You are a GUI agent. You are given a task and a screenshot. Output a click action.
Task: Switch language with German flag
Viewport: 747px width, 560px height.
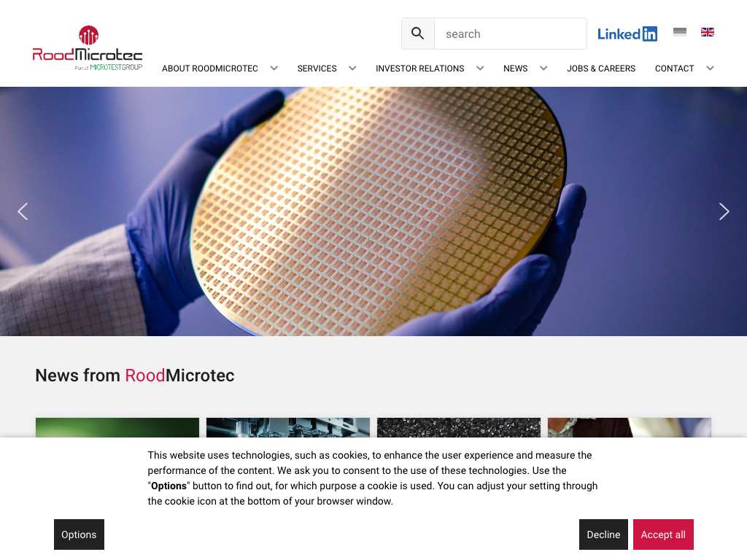click(x=680, y=32)
